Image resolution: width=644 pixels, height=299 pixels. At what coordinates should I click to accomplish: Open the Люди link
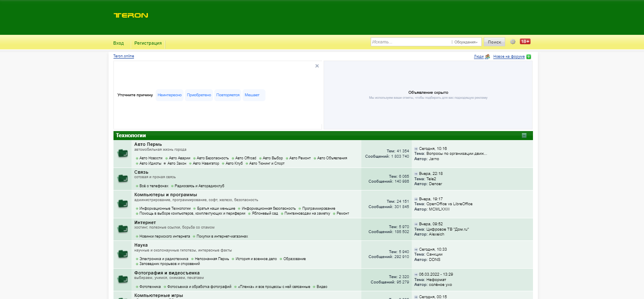tap(478, 57)
